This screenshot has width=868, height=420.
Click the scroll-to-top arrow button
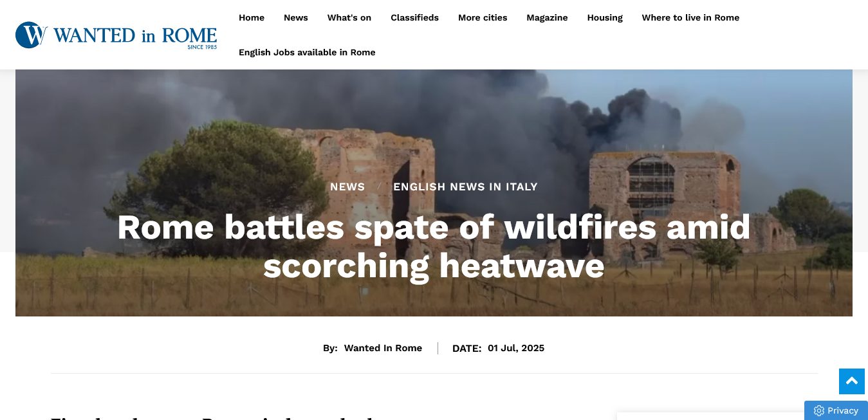pyautogui.click(x=851, y=381)
